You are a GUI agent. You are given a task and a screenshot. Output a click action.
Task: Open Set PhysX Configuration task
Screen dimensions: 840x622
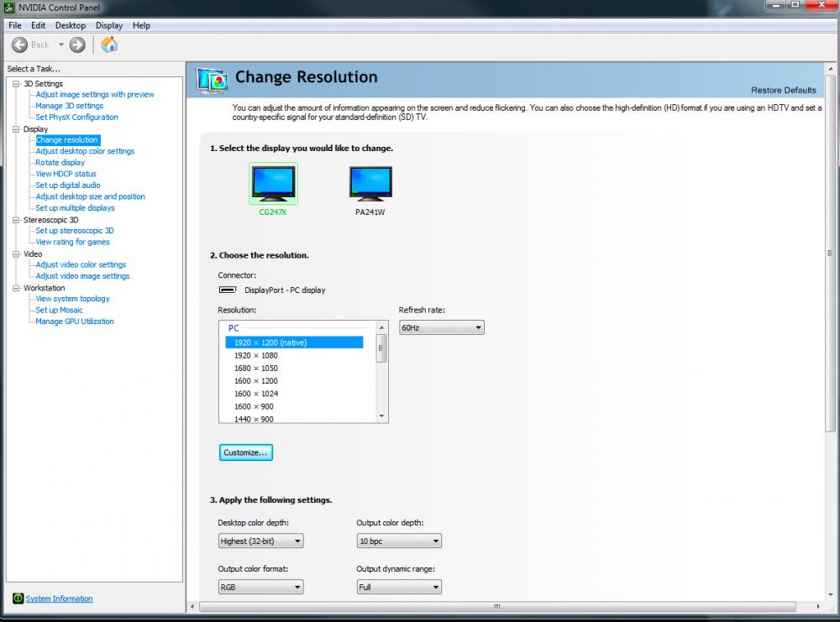pos(76,118)
